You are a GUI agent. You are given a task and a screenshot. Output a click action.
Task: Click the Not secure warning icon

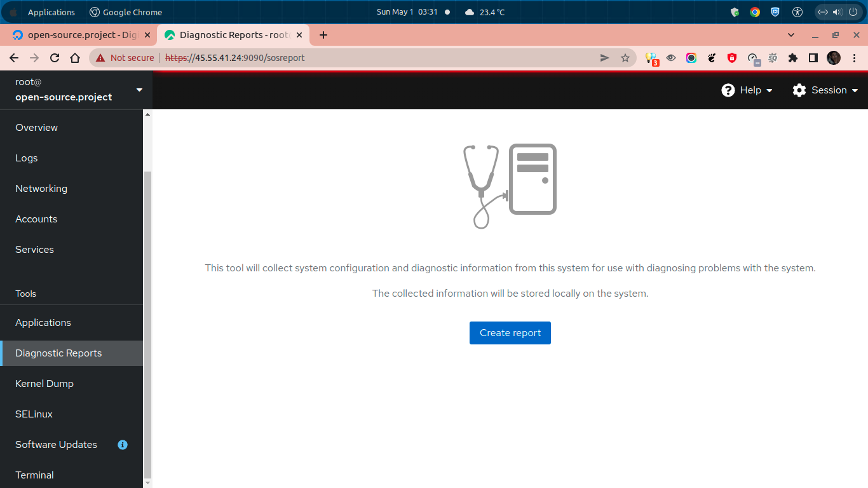pos(100,58)
